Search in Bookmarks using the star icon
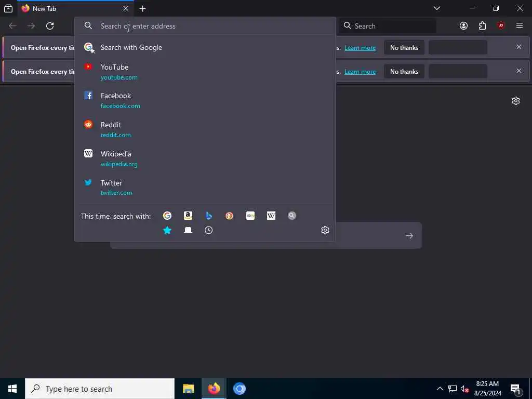 (167, 230)
